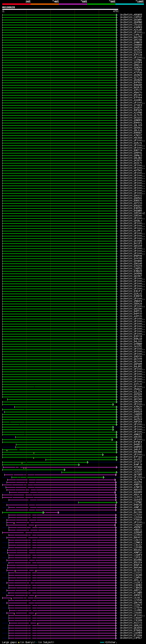Select hit label UniRef100_C3Z5W1
Viewport: 146px width, 644px height.
(131, 60)
